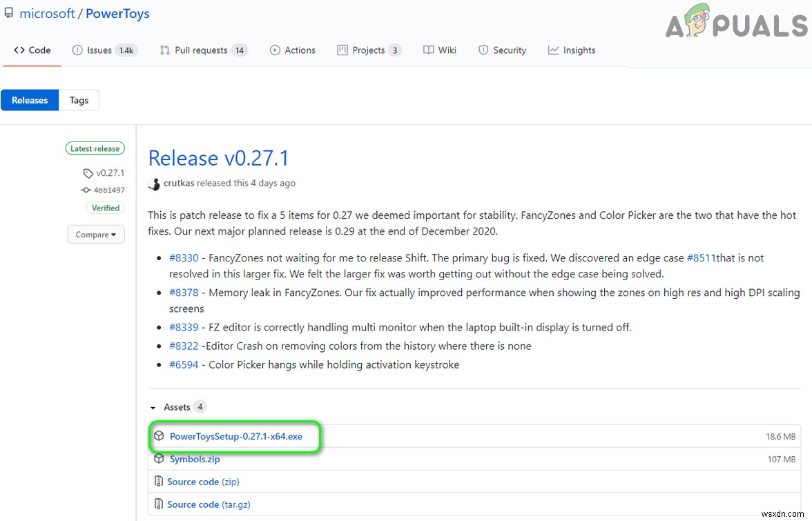The height and width of the screenshot is (521, 812).
Task: Click the tag icon next to v0.27.1
Action: click(x=88, y=173)
